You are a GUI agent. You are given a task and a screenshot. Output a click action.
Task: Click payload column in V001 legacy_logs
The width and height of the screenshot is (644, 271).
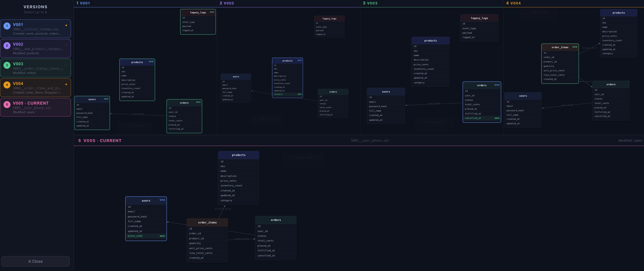[198, 26]
